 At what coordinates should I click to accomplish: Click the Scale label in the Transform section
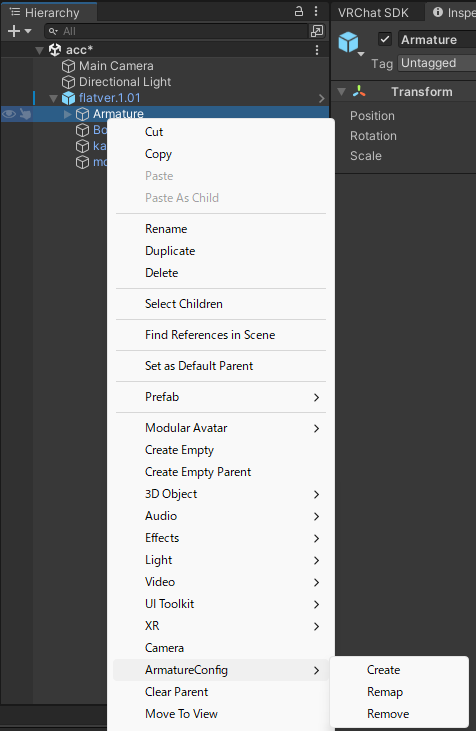(366, 156)
